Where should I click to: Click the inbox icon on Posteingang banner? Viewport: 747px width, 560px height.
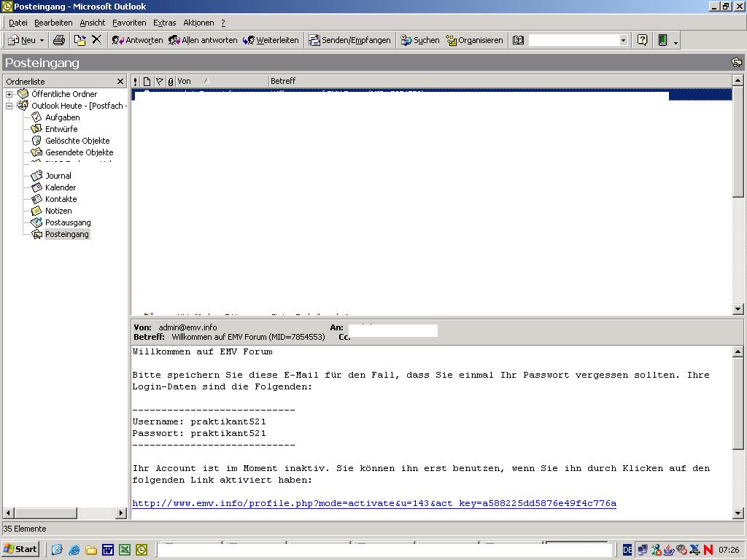(736, 63)
